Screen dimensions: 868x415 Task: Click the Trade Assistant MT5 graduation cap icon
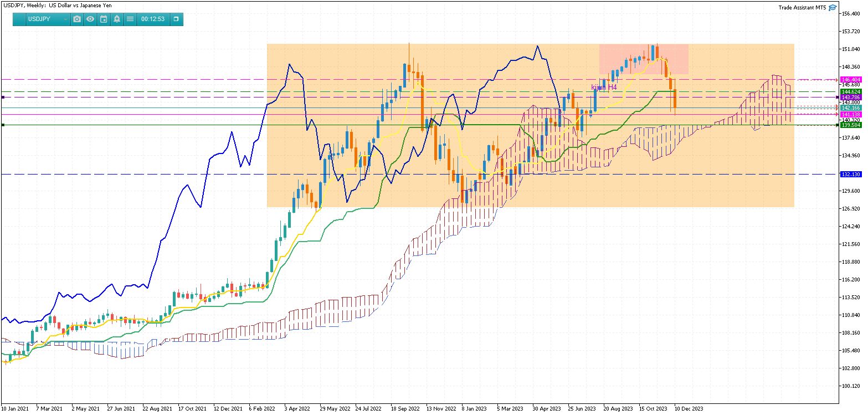tap(833, 8)
